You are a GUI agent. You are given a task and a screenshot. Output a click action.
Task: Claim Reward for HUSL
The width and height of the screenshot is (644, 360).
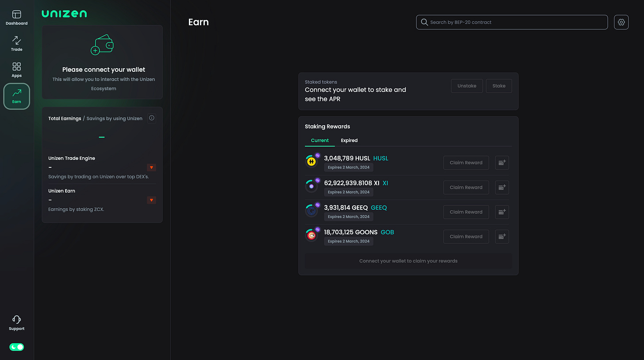[x=466, y=163]
